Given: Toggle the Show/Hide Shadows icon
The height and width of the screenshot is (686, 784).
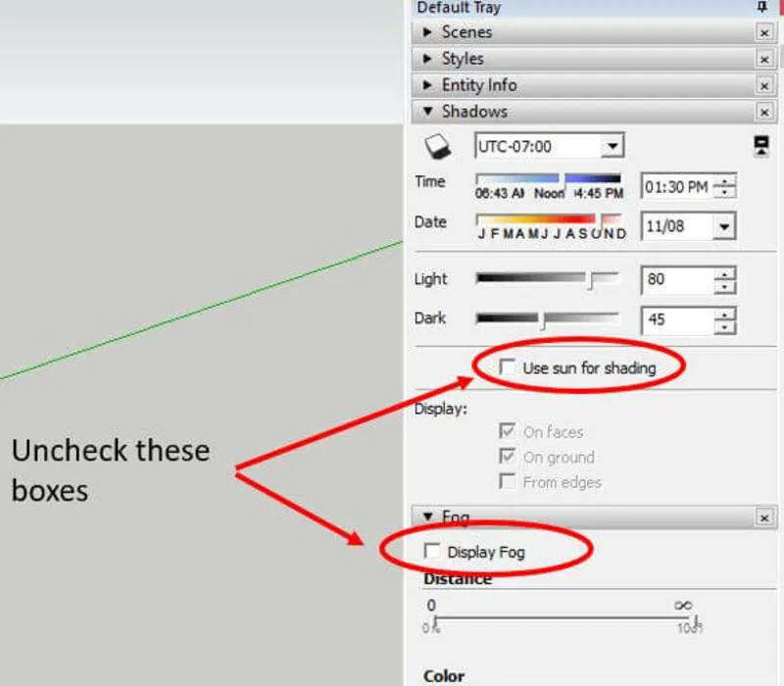Looking at the screenshot, I should (437, 146).
